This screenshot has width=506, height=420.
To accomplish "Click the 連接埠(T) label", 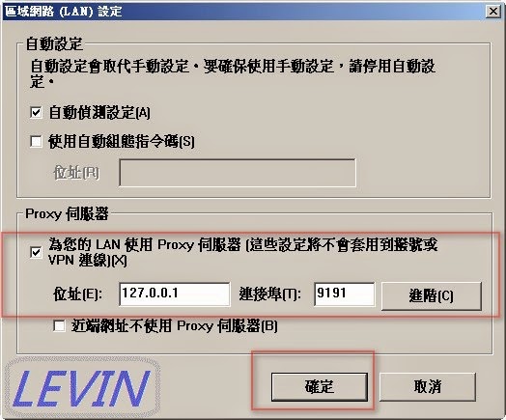I will coord(270,294).
